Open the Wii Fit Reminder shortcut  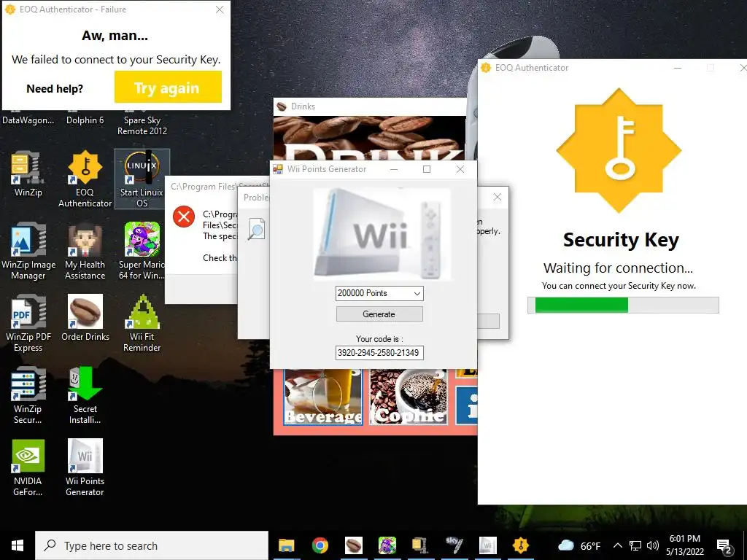click(x=142, y=323)
